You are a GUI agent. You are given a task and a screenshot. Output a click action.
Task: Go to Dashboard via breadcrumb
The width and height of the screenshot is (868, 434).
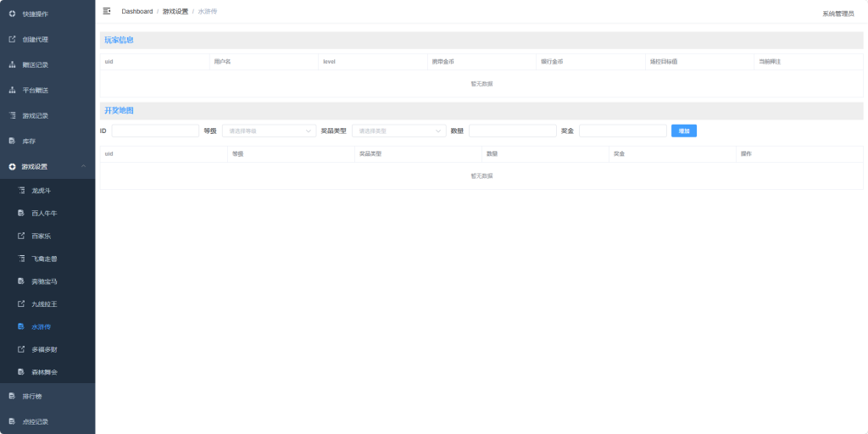[x=137, y=12]
